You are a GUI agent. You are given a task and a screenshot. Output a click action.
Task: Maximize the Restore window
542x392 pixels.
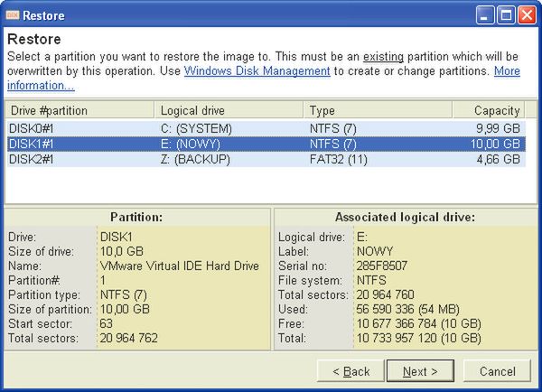click(507, 14)
